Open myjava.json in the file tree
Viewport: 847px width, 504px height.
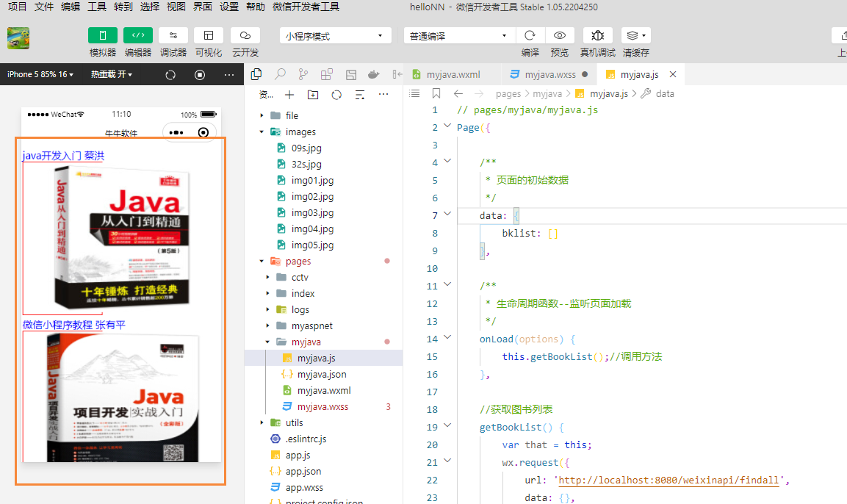(x=322, y=374)
